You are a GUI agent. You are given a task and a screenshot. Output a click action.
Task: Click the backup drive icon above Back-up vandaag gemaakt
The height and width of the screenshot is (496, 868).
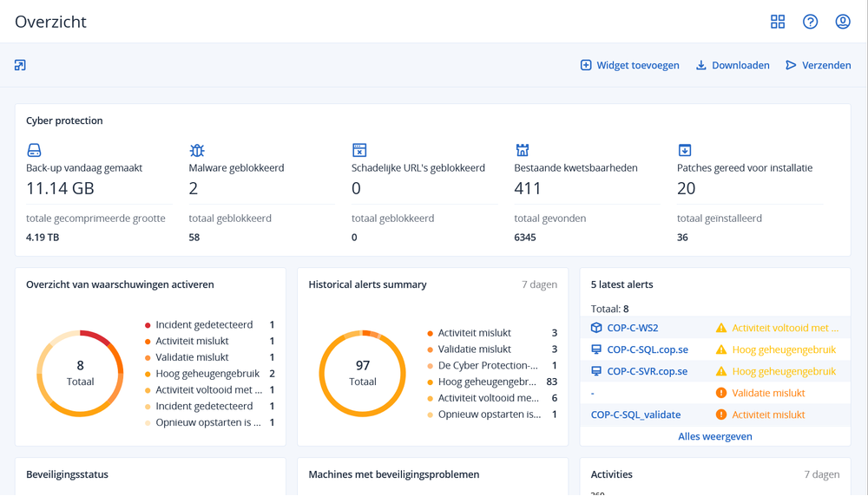[x=34, y=150]
